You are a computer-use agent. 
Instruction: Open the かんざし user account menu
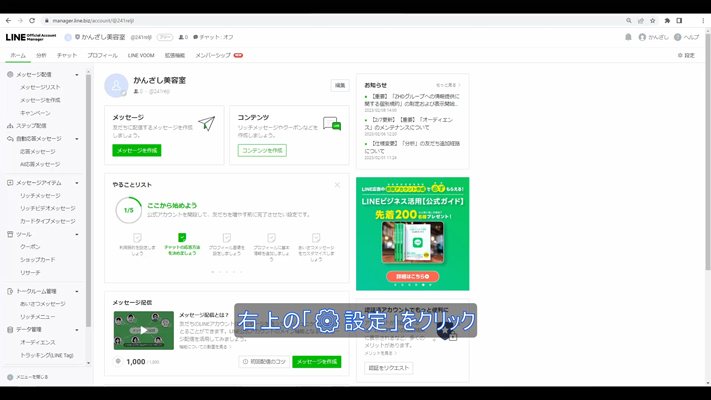(653, 37)
